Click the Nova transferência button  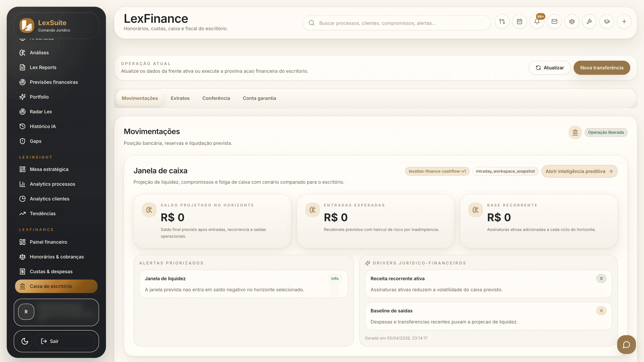tap(602, 67)
